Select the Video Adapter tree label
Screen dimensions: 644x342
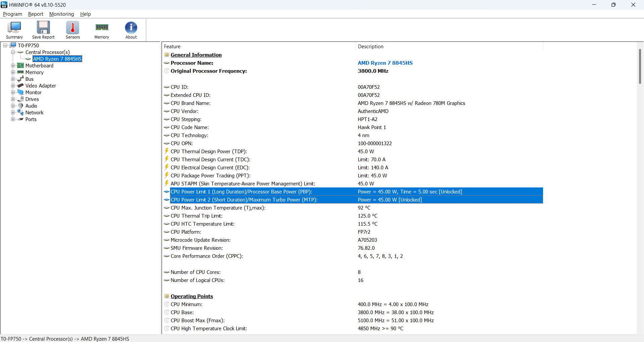(41, 85)
